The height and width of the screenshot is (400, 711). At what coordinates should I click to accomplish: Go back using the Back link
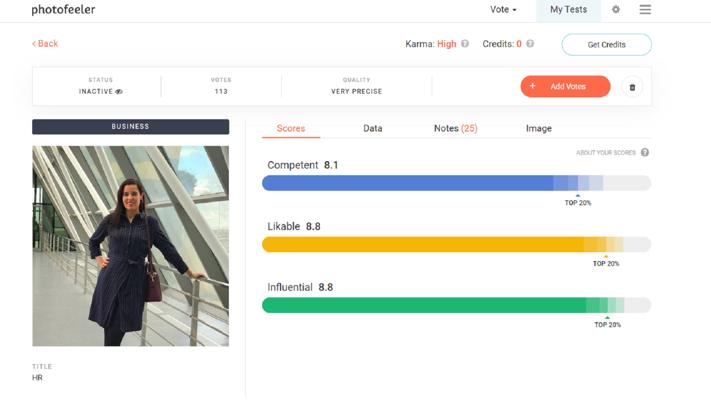click(x=45, y=44)
